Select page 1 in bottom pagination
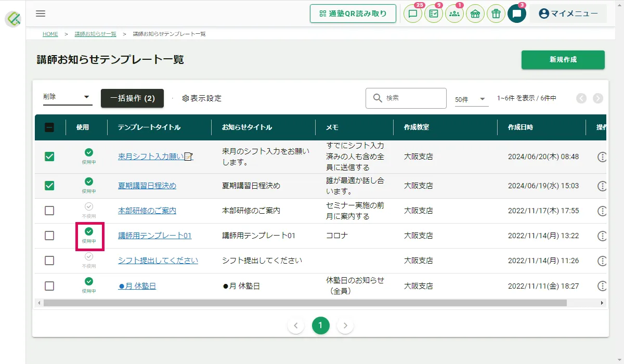624x364 pixels. pos(321,326)
